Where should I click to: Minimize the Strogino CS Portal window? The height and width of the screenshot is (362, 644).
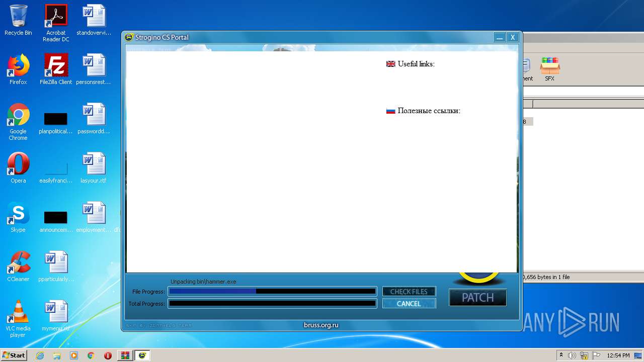click(x=500, y=37)
